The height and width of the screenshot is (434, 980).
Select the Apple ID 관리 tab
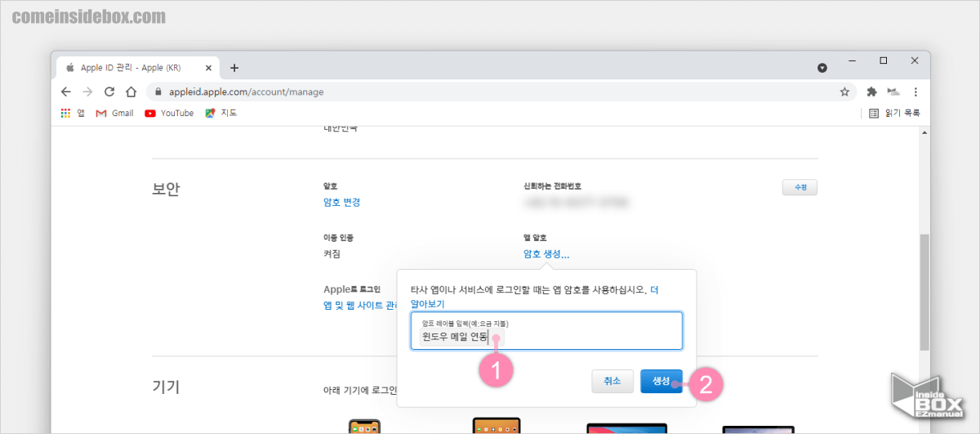137,67
